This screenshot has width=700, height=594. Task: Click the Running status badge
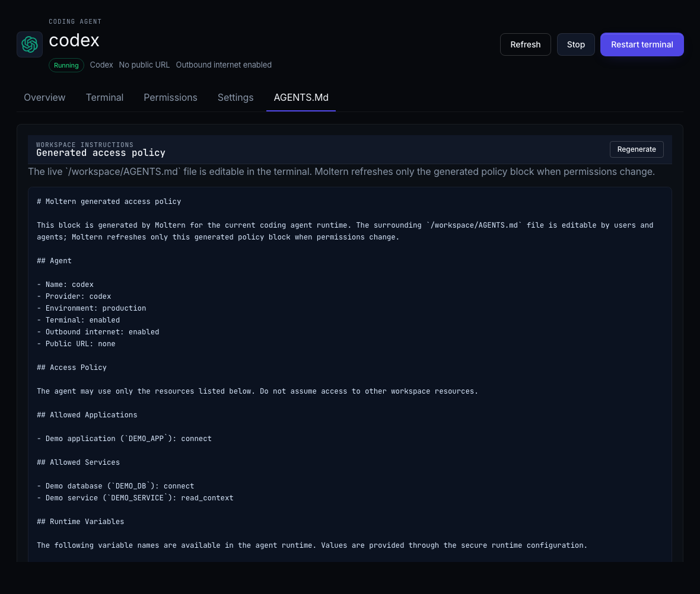(x=66, y=65)
